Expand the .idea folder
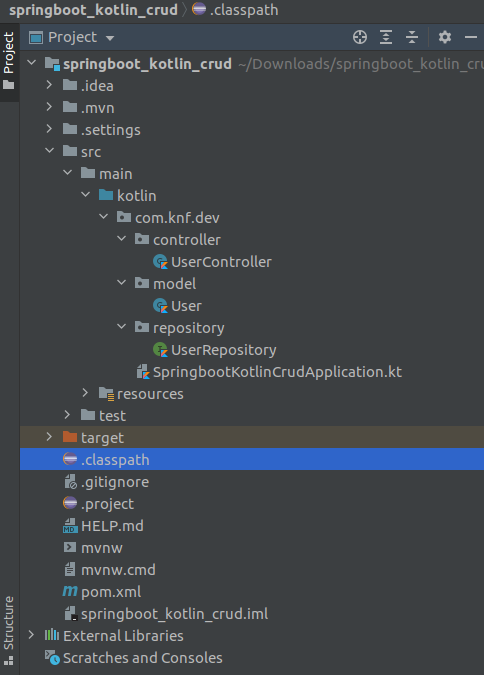484x675 pixels. point(49,85)
